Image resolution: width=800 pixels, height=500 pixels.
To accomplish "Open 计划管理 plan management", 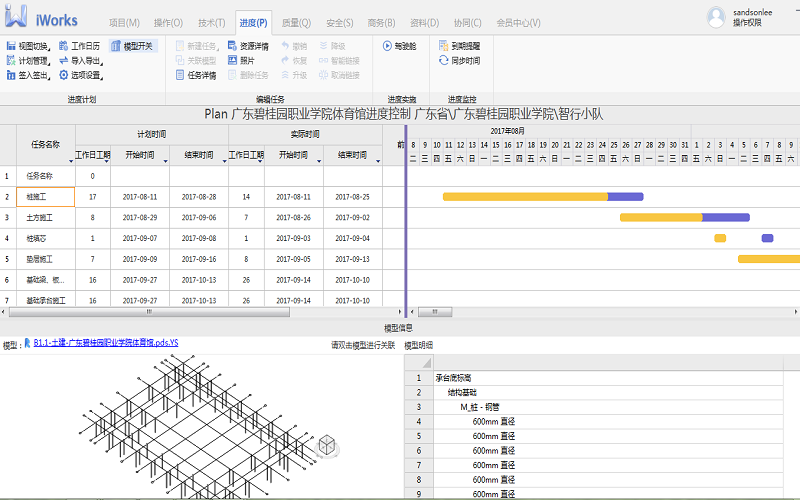I will [28, 61].
